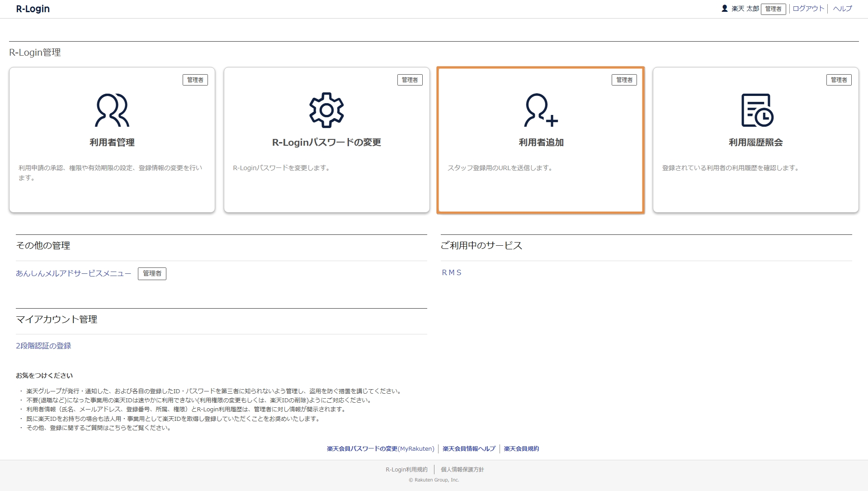868x491 pixels.
Task: Open R-Login利用規約 at page bottom
Action: [x=406, y=469]
